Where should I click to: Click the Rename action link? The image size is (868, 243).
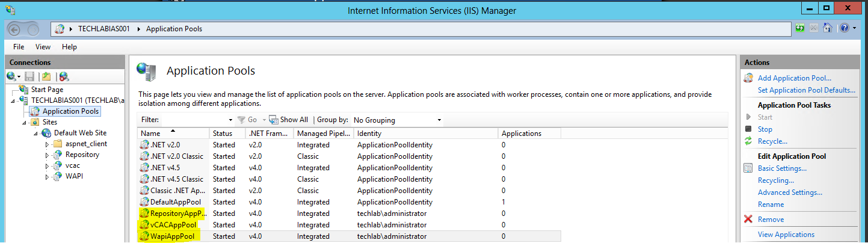click(771, 204)
